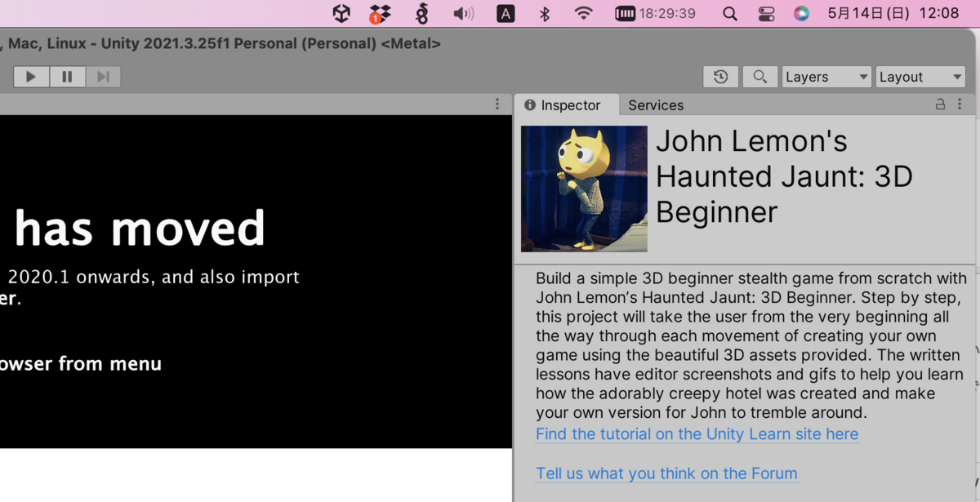The image size is (980, 502).
Task: Switch to the Inspector tab
Action: [566, 105]
